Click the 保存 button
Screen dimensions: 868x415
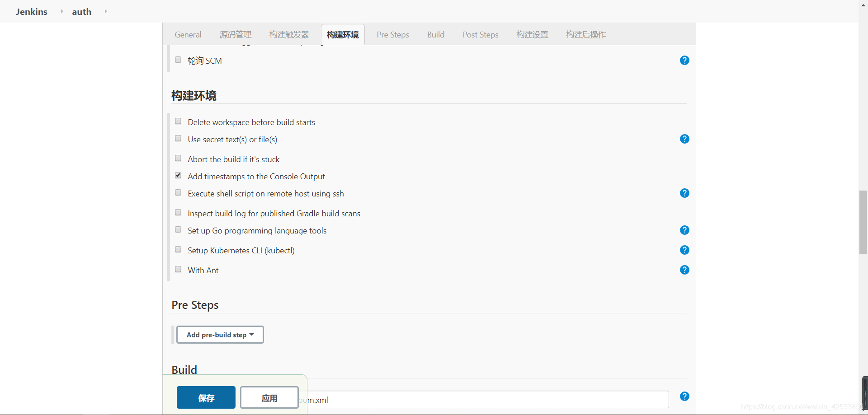tap(206, 397)
